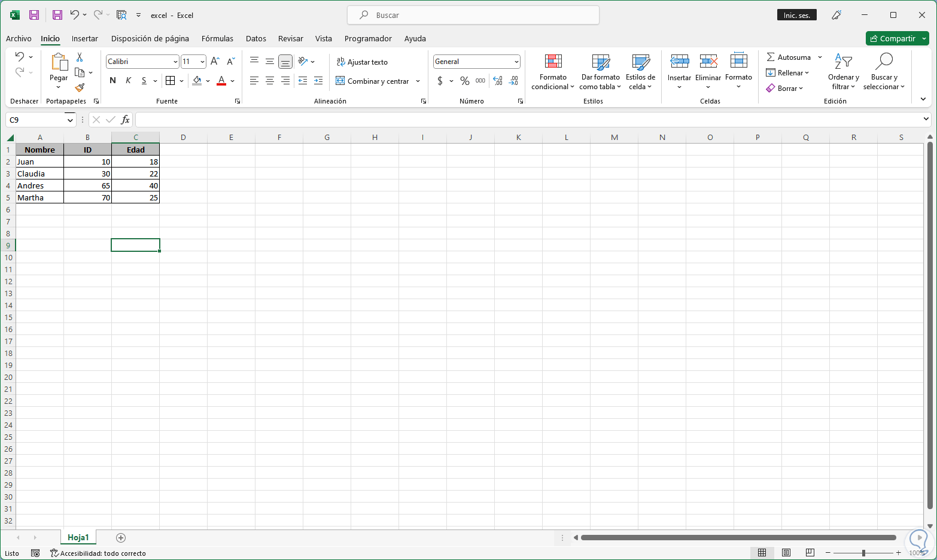Select the Edad header cell
Image resolution: width=937 pixels, height=560 pixels.
click(x=136, y=150)
